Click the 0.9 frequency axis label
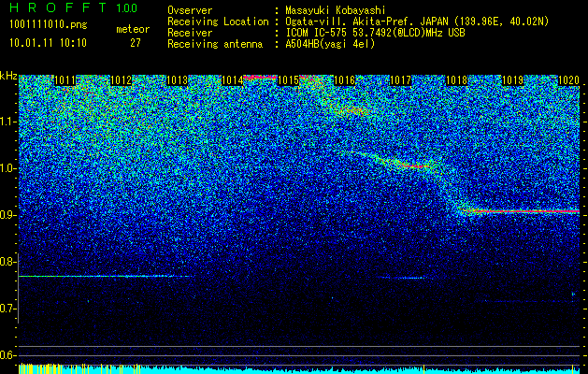This screenshot has height=374, width=588. click(x=7, y=215)
